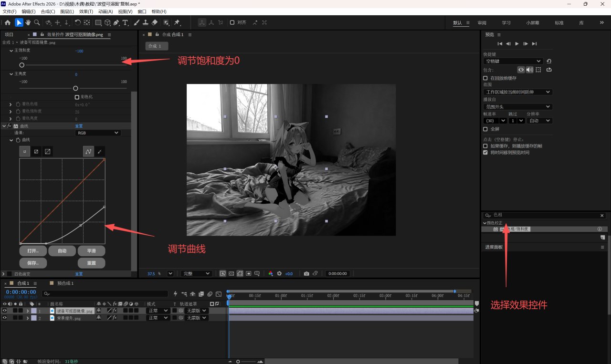Enable 在回放前缓存 checkbox

click(x=485, y=78)
